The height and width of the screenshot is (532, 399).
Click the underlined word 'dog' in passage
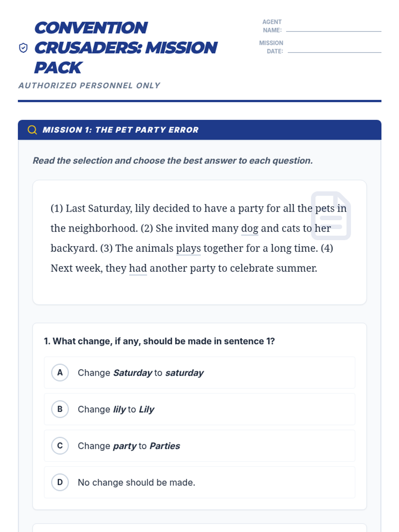[x=250, y=228]
